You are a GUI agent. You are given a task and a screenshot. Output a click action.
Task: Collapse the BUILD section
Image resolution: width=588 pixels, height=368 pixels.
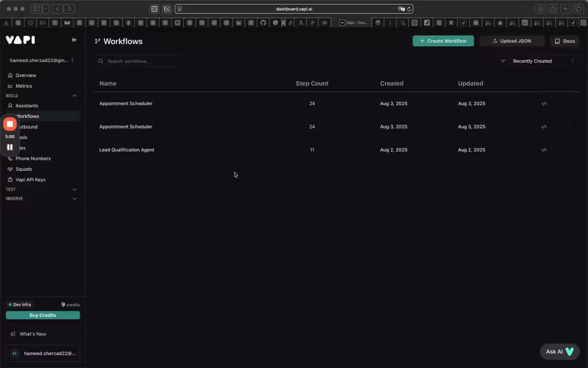(x=74, y=96)
